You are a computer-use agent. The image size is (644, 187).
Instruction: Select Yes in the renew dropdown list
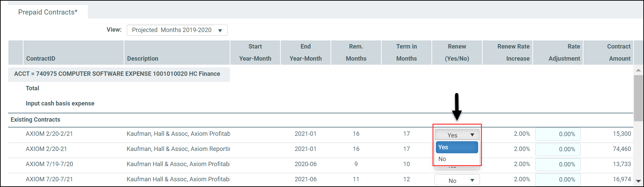tap(457, 147)
